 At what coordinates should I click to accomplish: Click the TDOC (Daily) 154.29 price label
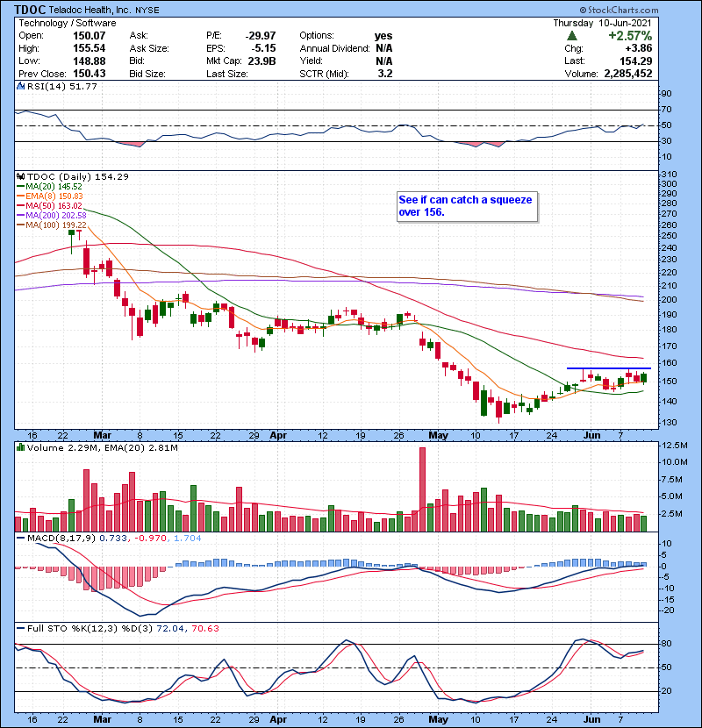(x=78, y=177)
